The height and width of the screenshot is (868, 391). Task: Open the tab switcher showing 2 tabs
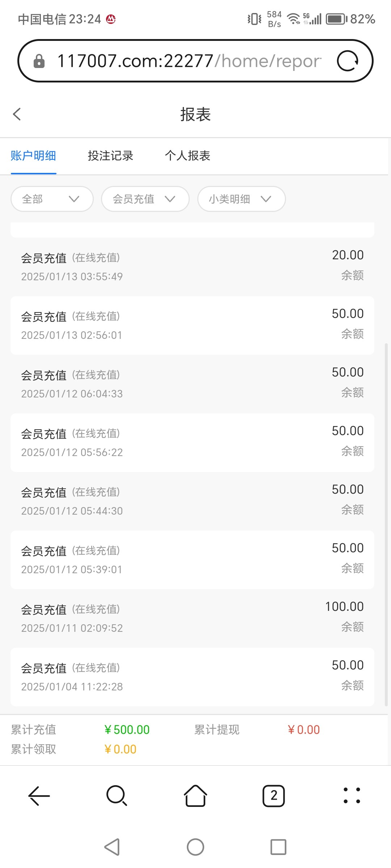[274, 796]
